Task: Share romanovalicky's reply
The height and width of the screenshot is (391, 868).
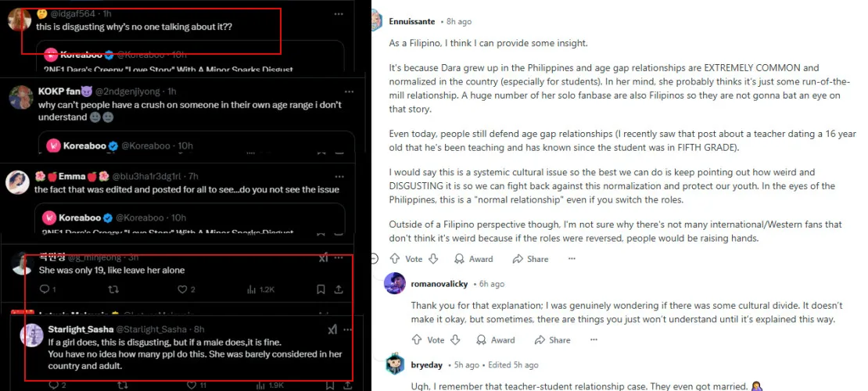Action: [x=552, y=340]
